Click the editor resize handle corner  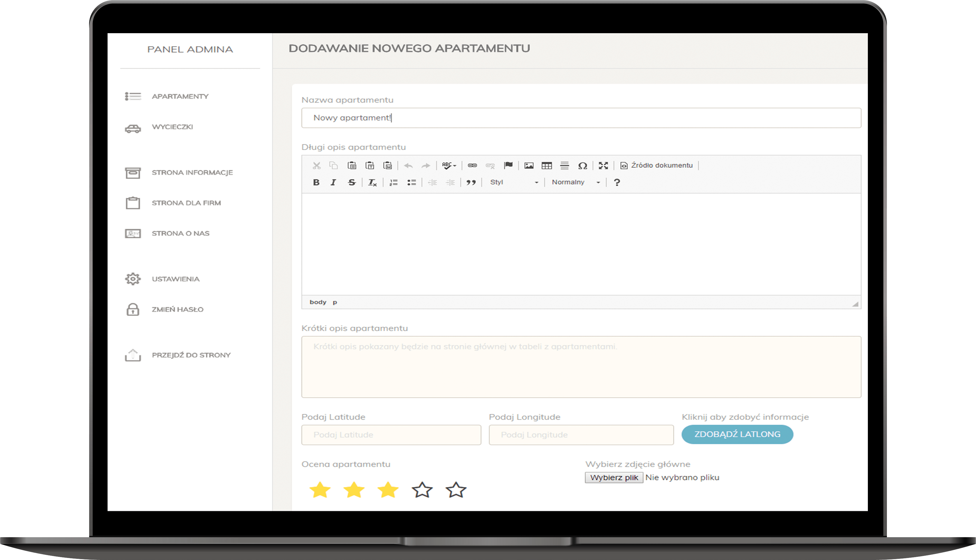pyautogui.click(x=855, y=304)
